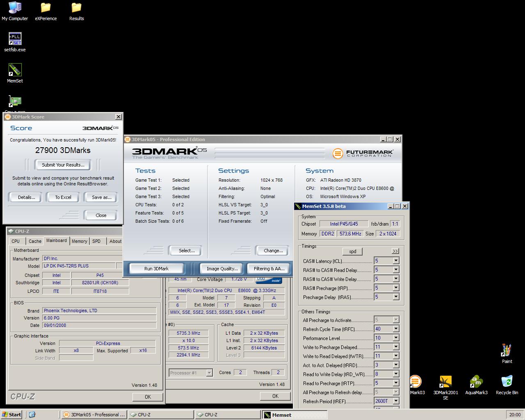Click OK in rear CPU-Z window
The width and height of the screenshot is (525, 420).
pos(275,396)
